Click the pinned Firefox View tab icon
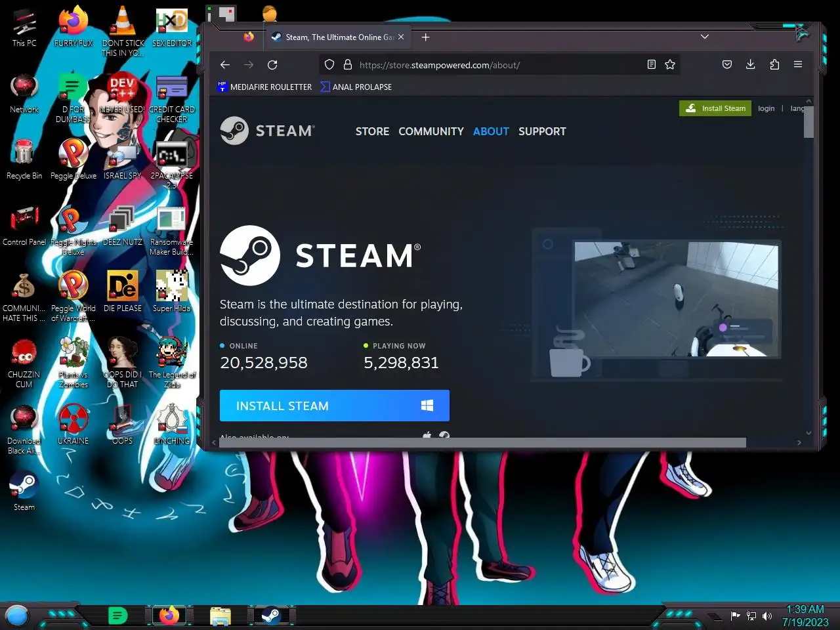Image resolution: width=840 pixels, height=630 pixels. 249,37
